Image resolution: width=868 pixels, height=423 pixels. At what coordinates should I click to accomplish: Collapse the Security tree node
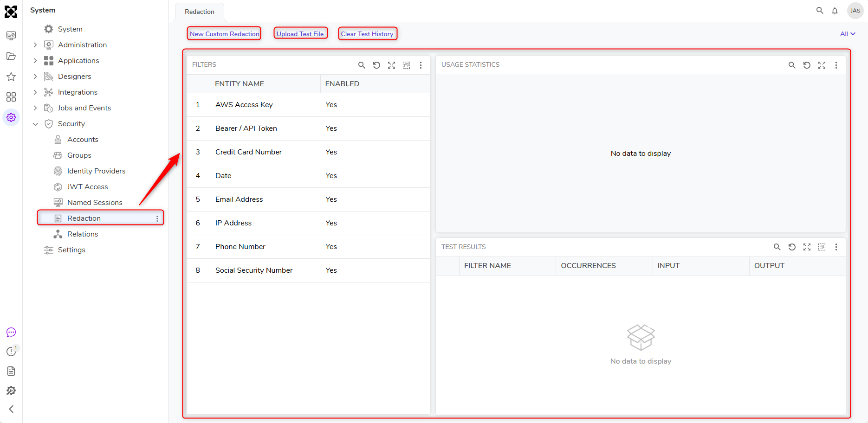pyautogui.click(x=35, y=124)
